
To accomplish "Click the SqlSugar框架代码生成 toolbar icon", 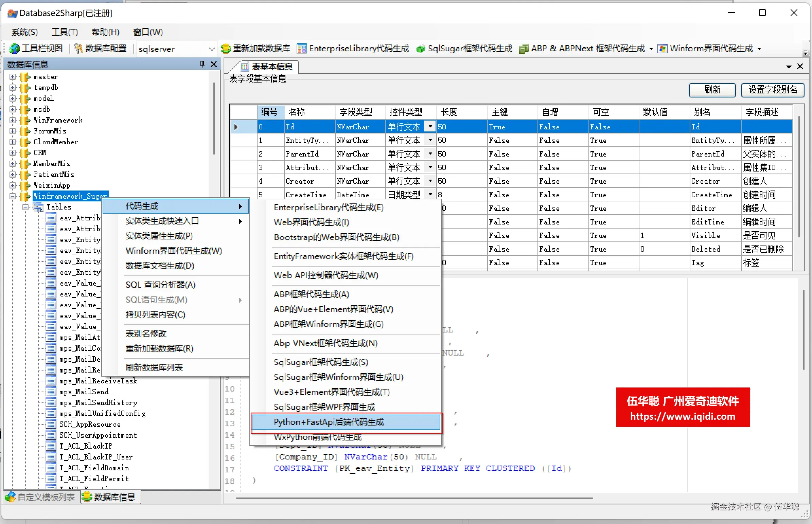I will point(421,49).
